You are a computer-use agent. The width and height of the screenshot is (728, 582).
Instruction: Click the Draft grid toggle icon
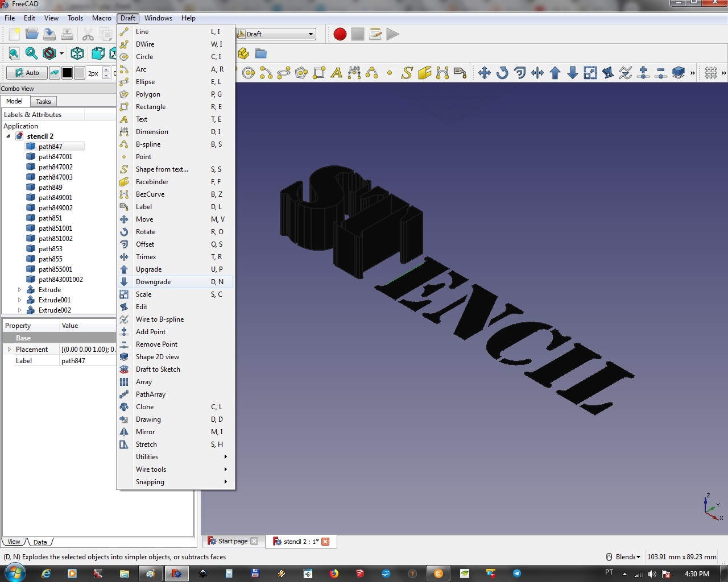point(711,73)
